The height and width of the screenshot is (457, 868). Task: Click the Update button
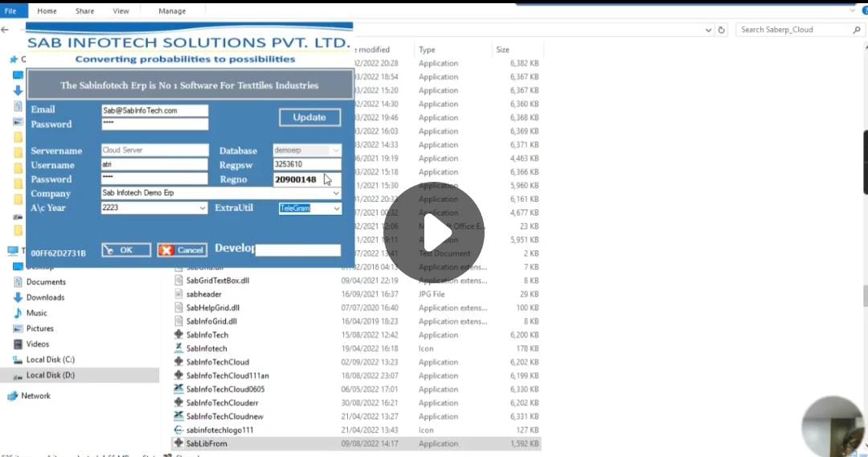(309, 117)
